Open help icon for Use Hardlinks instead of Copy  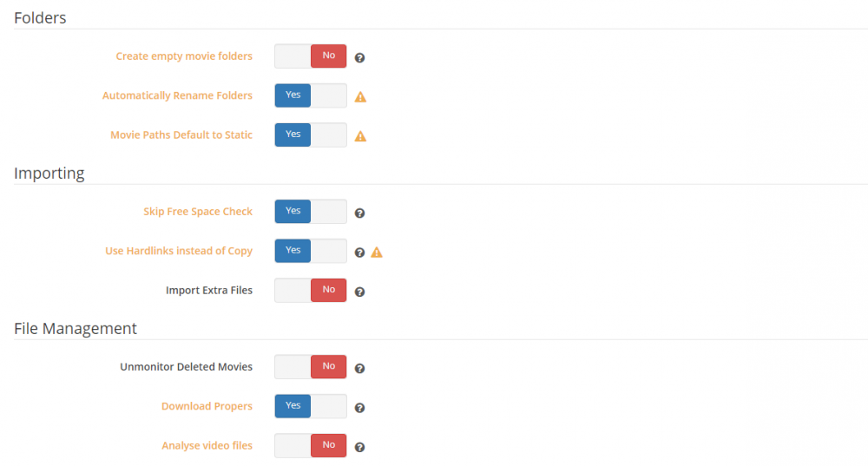point(360,253)
